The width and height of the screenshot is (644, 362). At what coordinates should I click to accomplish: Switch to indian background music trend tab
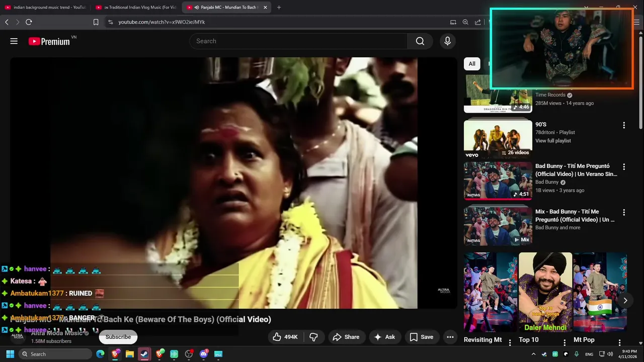[x=45, y=7]
